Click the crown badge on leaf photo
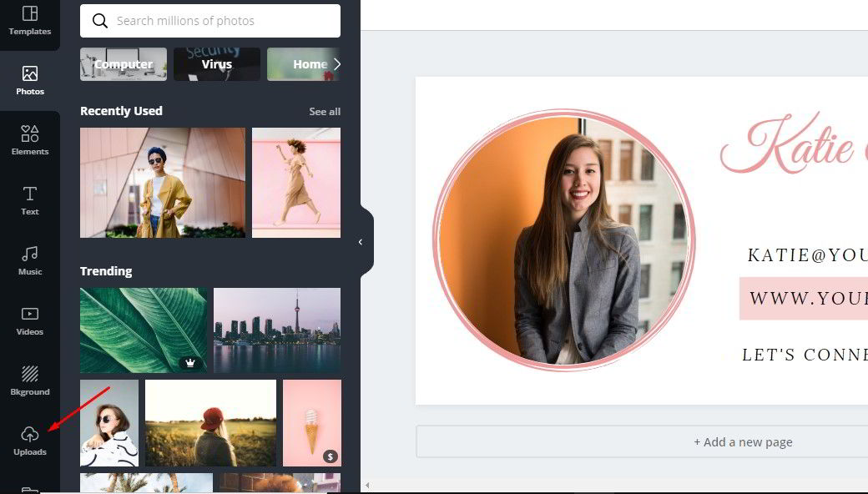Screen dimensions: 868x494 (190, 364)
